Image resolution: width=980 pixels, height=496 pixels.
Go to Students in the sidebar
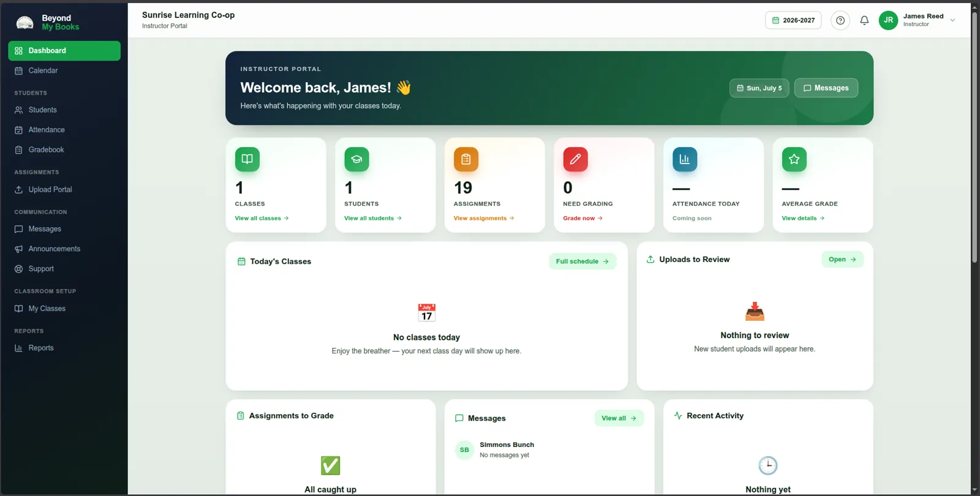click(64, 110)
